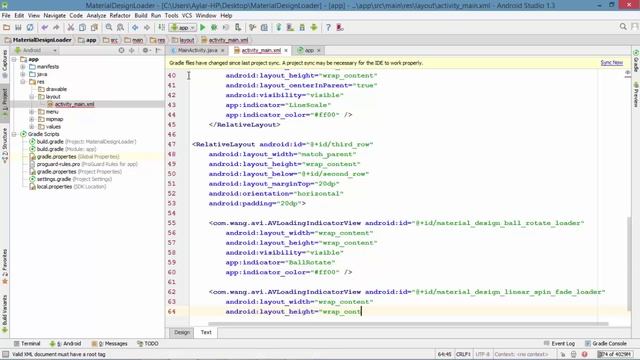Click the Undo toolbar icon
Viewport: 640px width, 360px height.
pyautogui.click(x=44, y=27)
